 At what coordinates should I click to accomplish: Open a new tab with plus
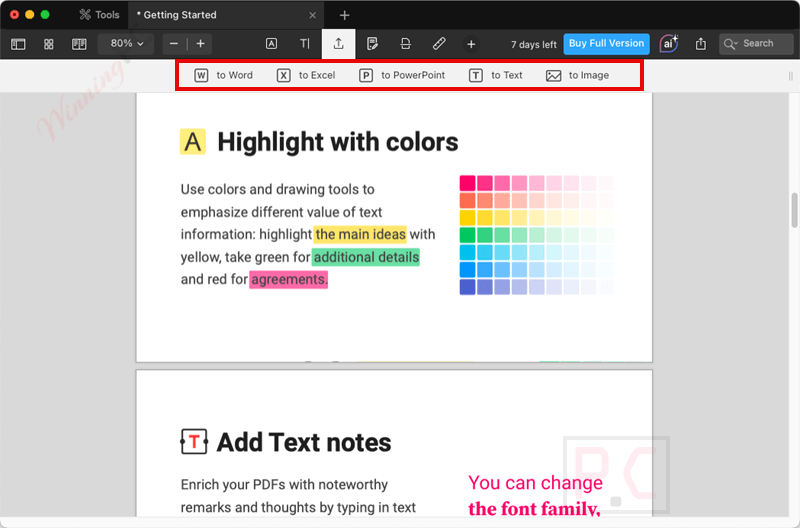tap(344, 15)
